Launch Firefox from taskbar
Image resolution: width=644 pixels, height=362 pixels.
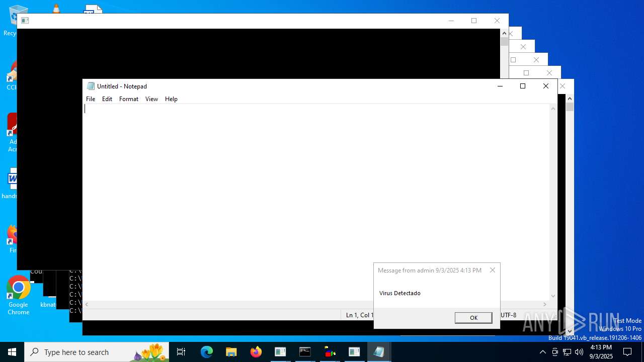[x=256, y=352]
